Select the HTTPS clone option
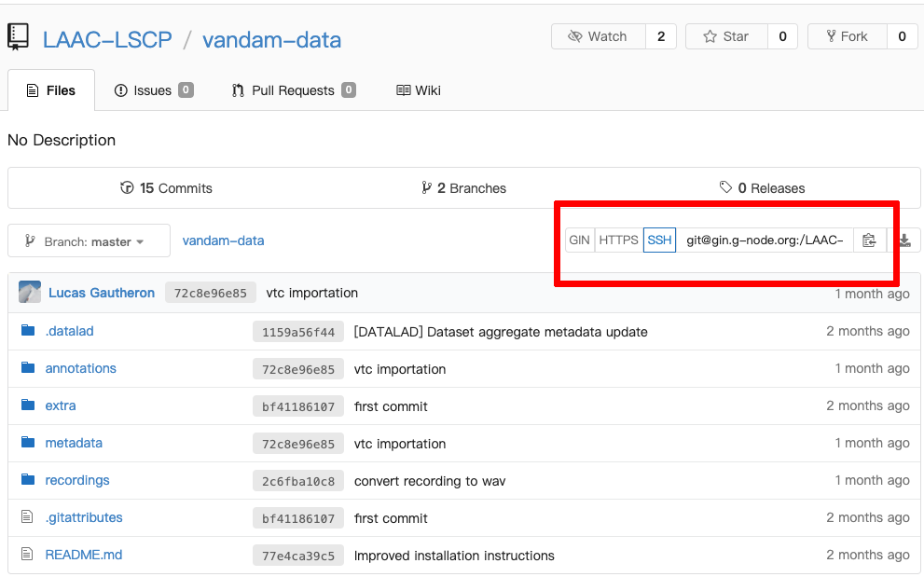 click(x=619, y=240)
